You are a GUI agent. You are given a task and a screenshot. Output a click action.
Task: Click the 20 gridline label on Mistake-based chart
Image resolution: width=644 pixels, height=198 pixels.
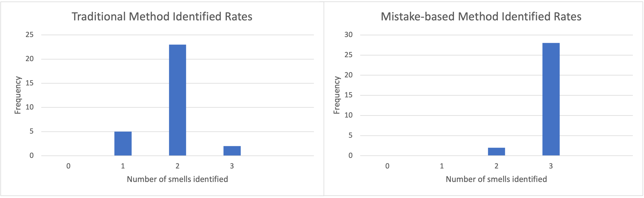point(349,75)
